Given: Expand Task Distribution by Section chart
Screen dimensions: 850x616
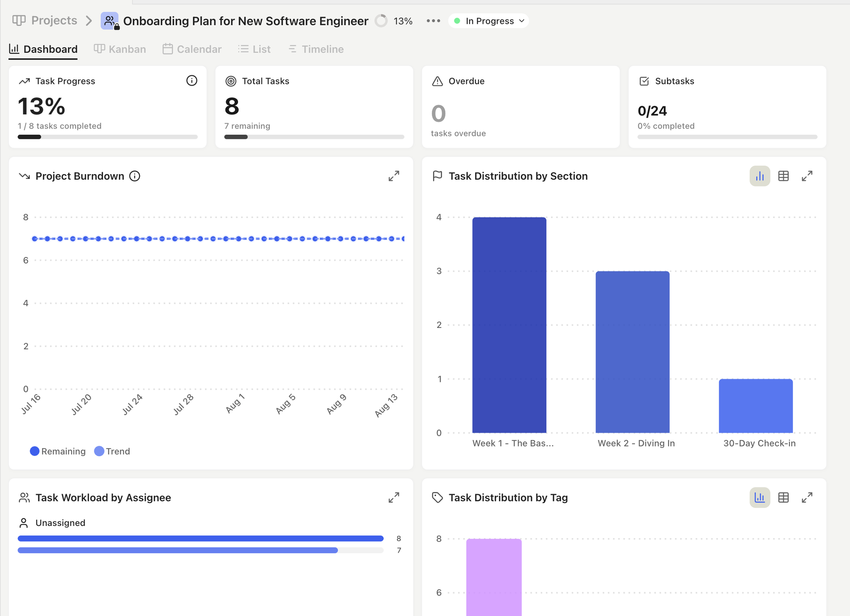Looking at the screenshot, I should coord(807,176).
